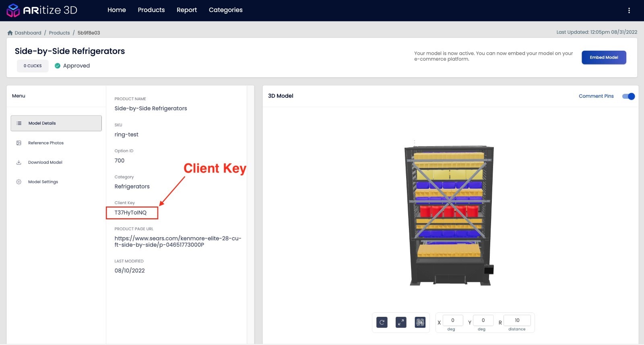Toggle the Comment Pins switch
644x345 pixels.
click(628, 96)
